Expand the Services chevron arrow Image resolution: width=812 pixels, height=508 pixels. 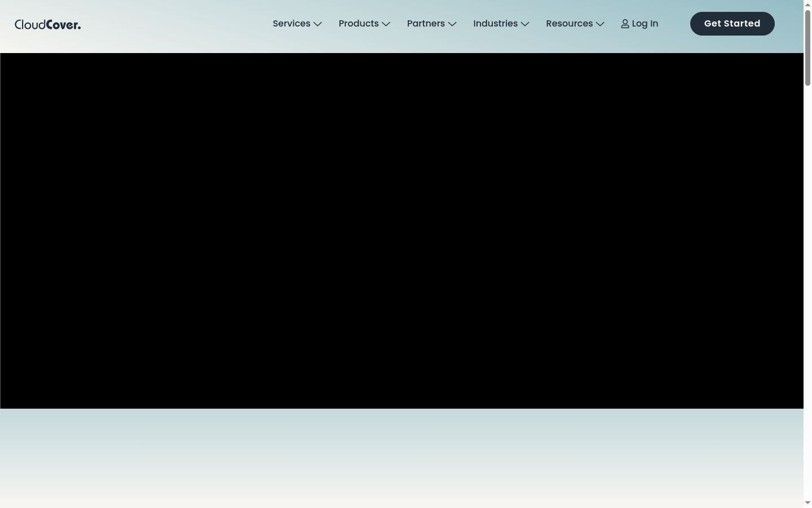(x=317, y=24)
